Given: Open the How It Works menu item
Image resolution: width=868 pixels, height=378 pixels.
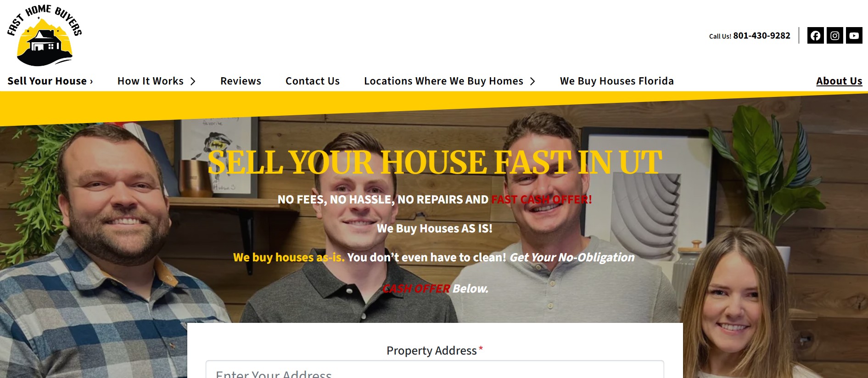Looking at the screenshot, I should pos(151,81).
